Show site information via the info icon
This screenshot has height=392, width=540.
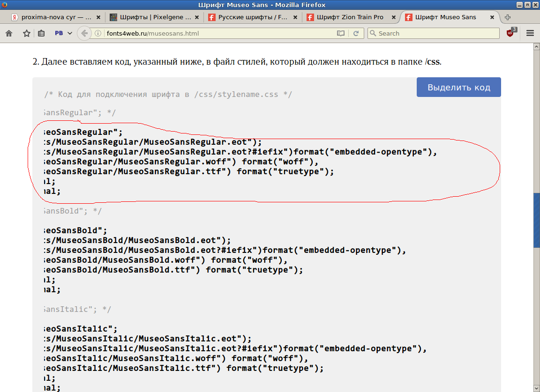coord(98,33)
